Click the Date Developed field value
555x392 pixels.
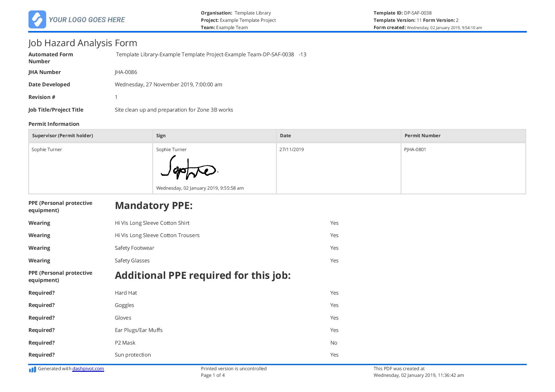coord(168,84)
